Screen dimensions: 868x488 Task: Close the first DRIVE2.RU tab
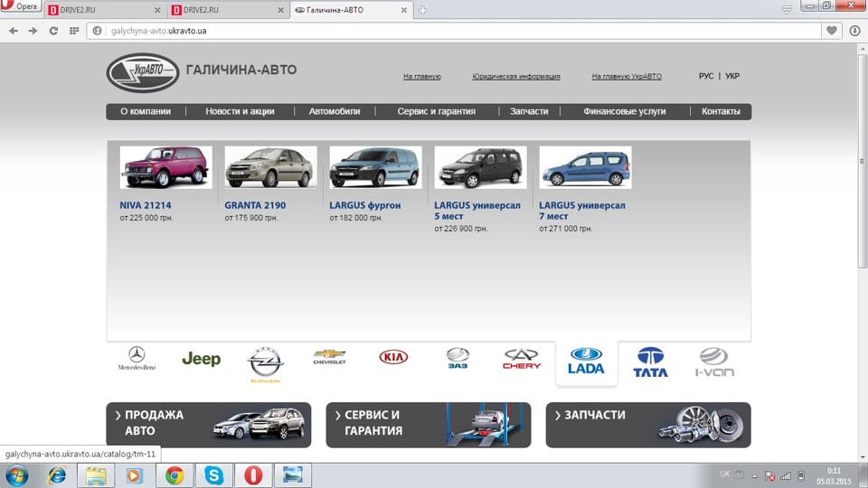(157, 10)
